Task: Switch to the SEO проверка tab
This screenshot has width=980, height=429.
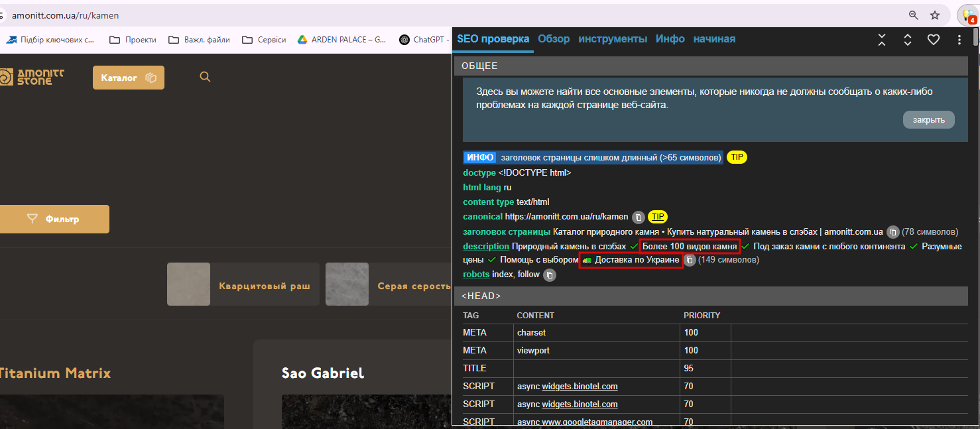Action: pyautogui.click(x=493, y=39)
